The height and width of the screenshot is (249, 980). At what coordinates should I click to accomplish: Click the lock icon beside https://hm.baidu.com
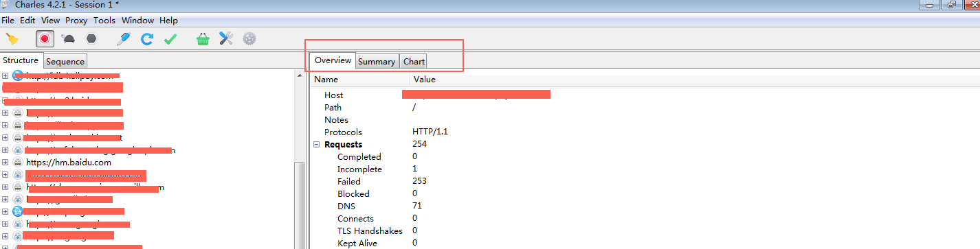tap(18, 163)
